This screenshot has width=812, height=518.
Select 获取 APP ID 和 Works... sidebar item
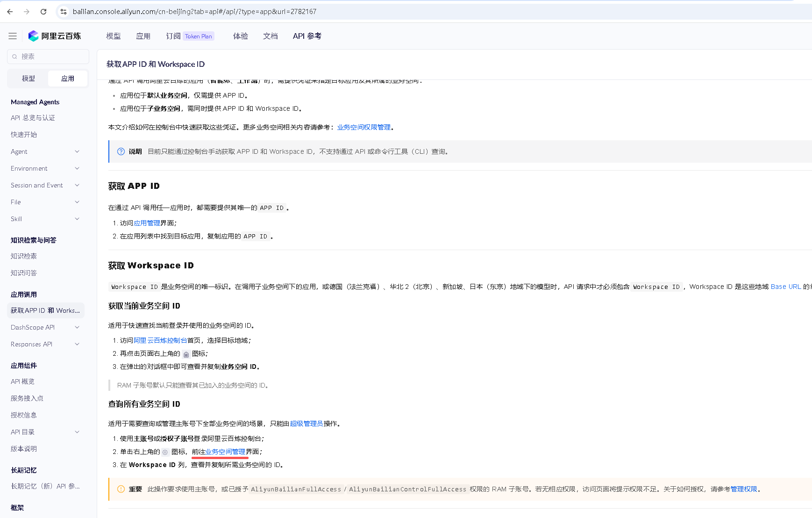[x=46, y=310]
